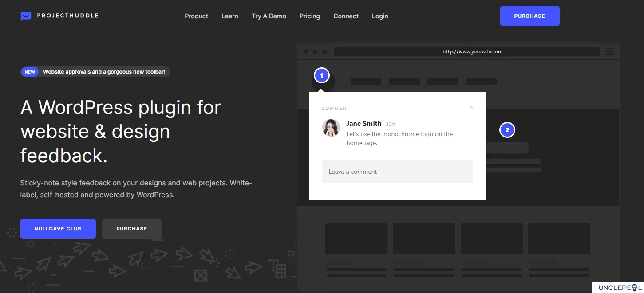Screen dimensions: 644x293
Task: Click comment marker number 2
Action: [507, 130]
